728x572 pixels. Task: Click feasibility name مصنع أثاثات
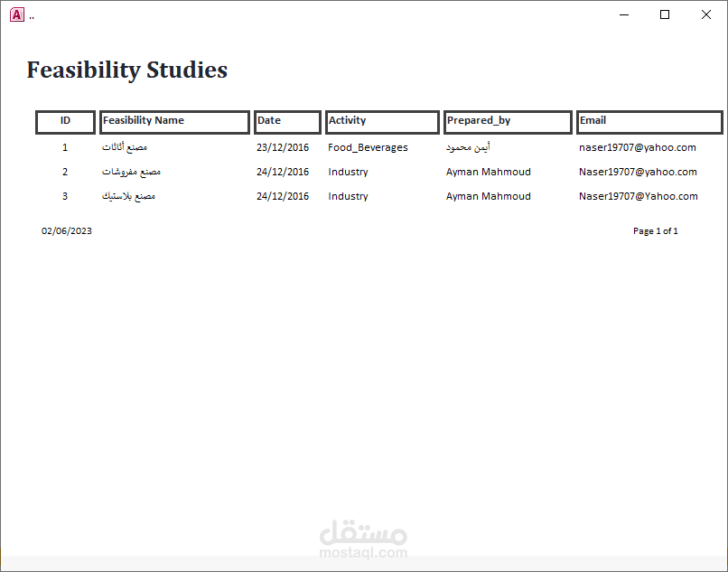pos(125,147)
